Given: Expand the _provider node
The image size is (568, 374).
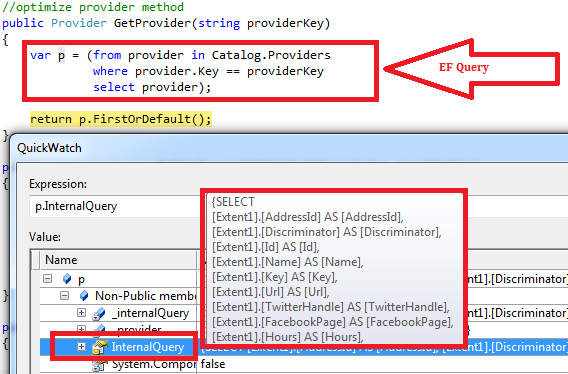Looking at the screenshot, I should pyautogui.click(x=82, y=329).
